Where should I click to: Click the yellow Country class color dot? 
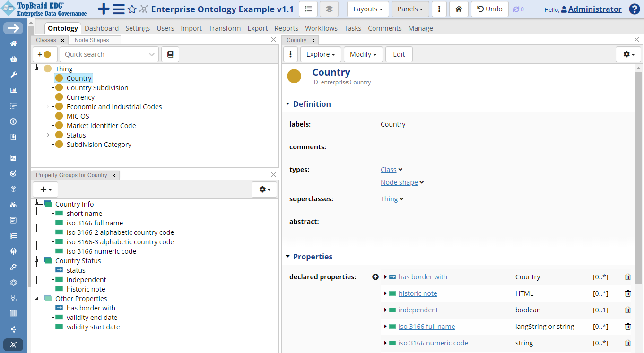click(x=294, y=76)
